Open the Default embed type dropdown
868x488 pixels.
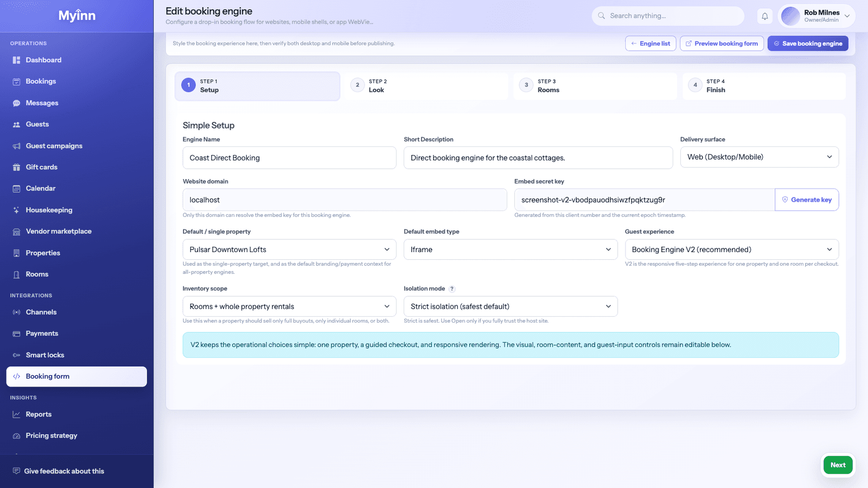tap(510, 249)
